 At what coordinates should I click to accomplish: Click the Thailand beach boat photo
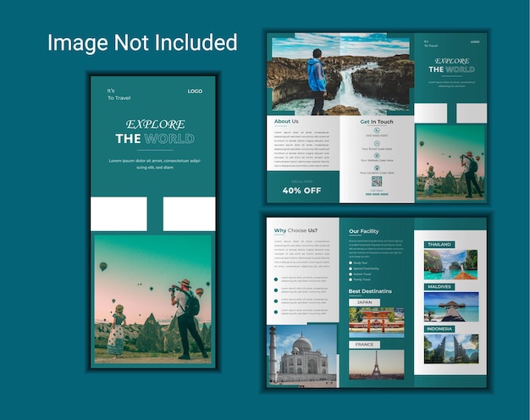pos(451,264)
